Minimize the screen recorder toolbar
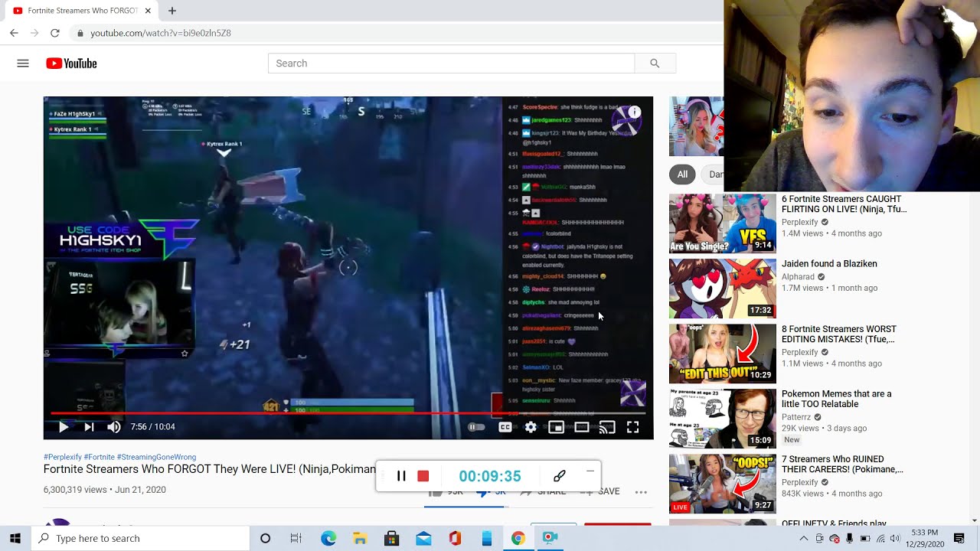980x551 pixels. pos(590,471)
